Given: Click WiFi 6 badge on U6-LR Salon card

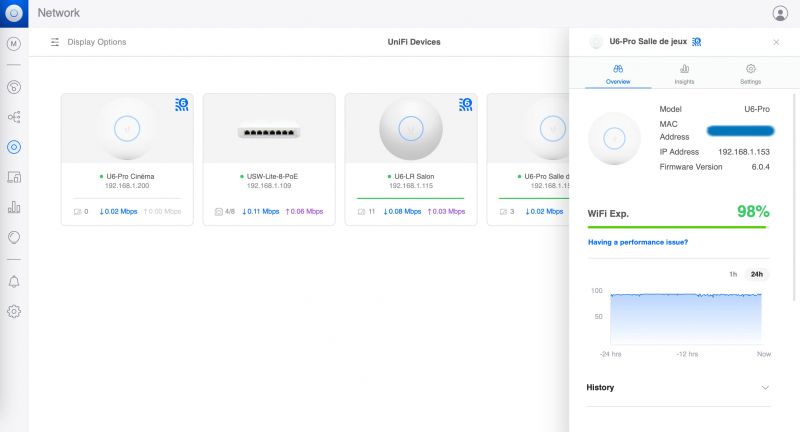Looking at the screenshot, I should click(465, 105).
